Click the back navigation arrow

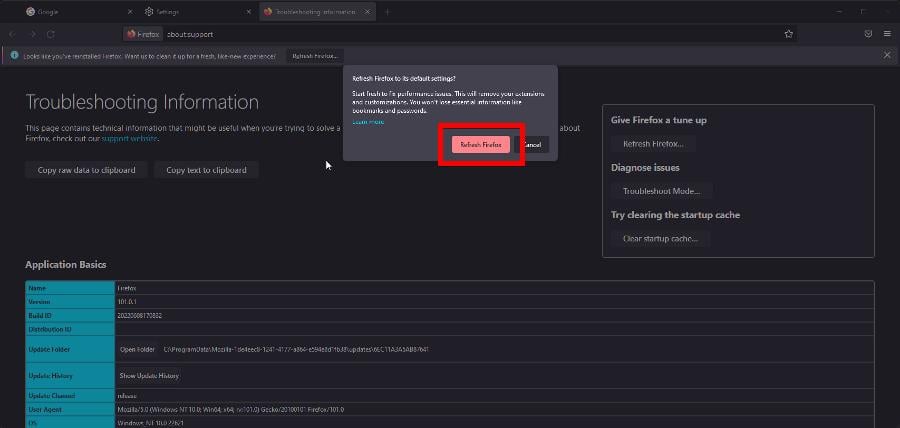(12, 34)
